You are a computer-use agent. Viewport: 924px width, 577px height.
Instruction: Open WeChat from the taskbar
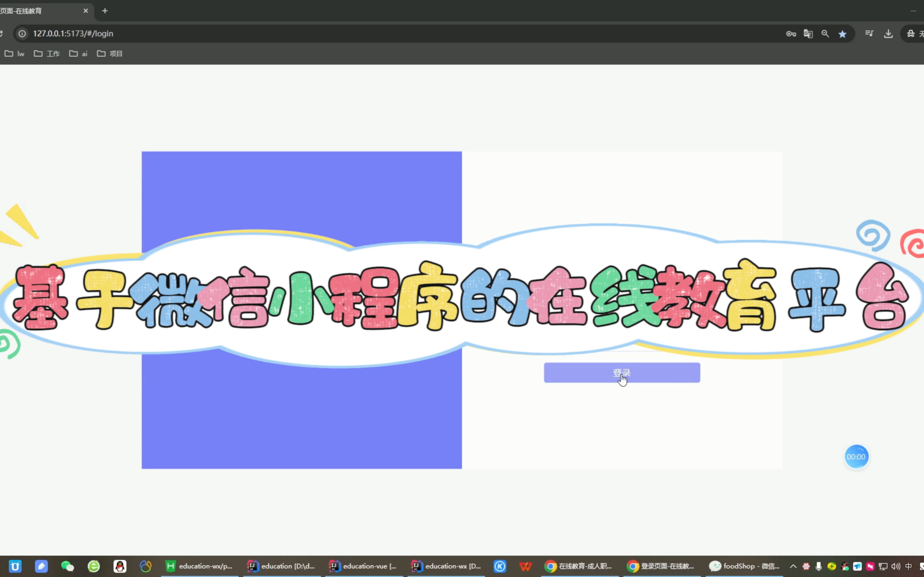tap(68, 566)
